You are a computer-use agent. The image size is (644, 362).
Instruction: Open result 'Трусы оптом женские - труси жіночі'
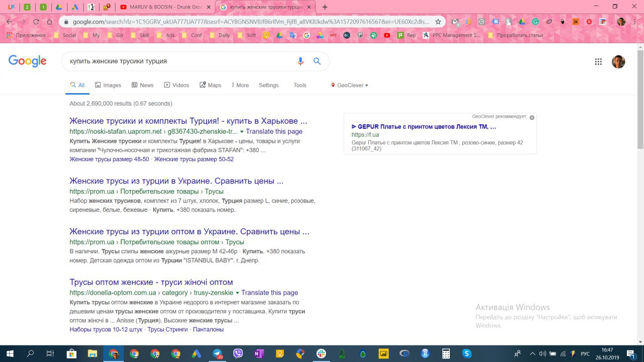tap(151, 282)
